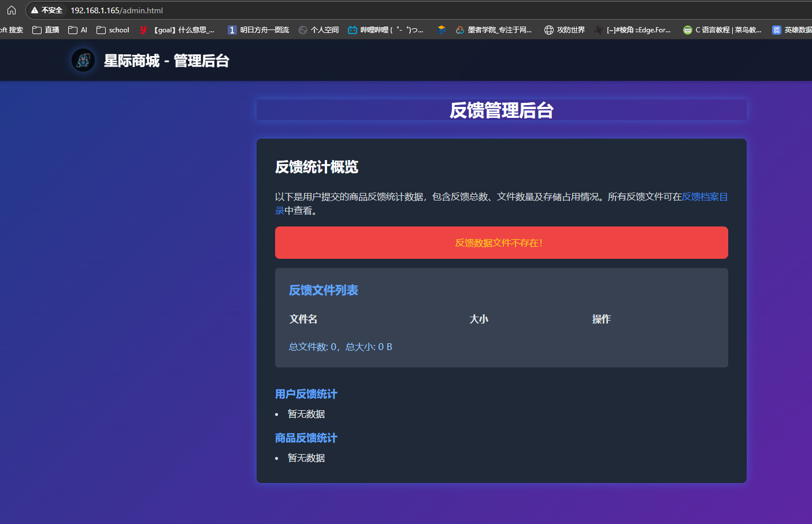This screenshot has height=524, width=812.
Task: Click the 攻防世界 globe icon bookmark
Action: click(548, 29)
